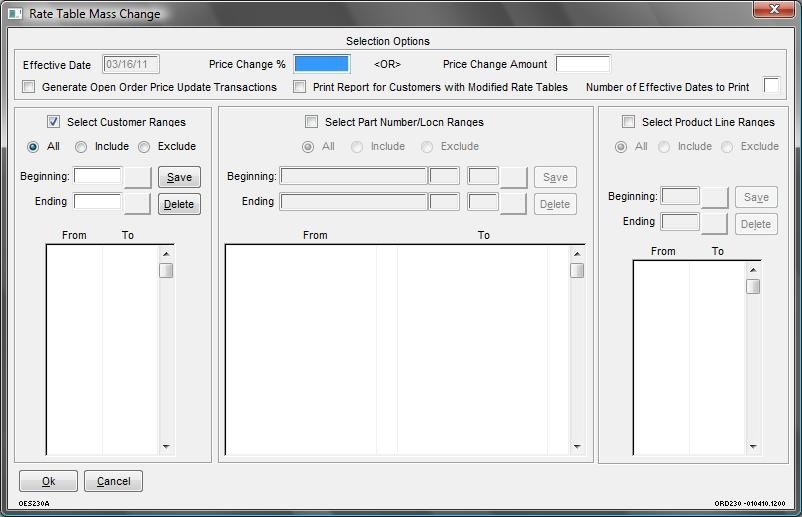Click the OES230A label in status area
This screenshot has width=802, height=517.
[34, 503]
